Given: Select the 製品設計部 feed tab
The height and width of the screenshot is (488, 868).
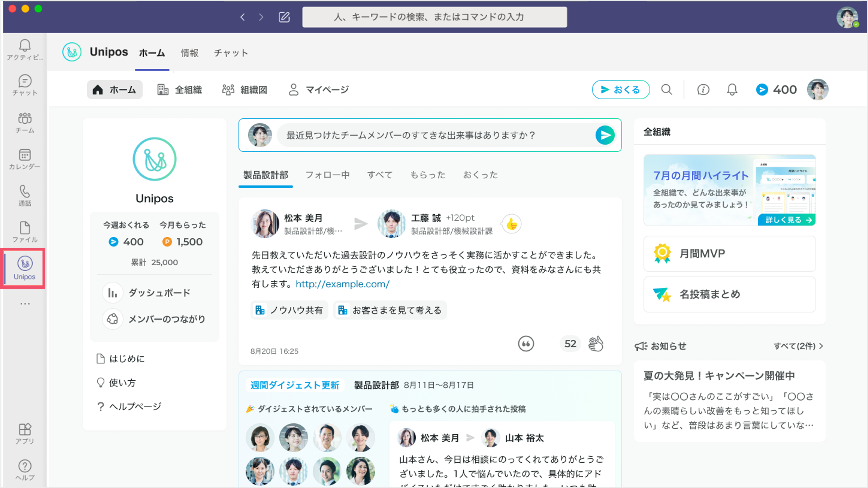Looking at the screenshot, I should [x=266, y=175].
